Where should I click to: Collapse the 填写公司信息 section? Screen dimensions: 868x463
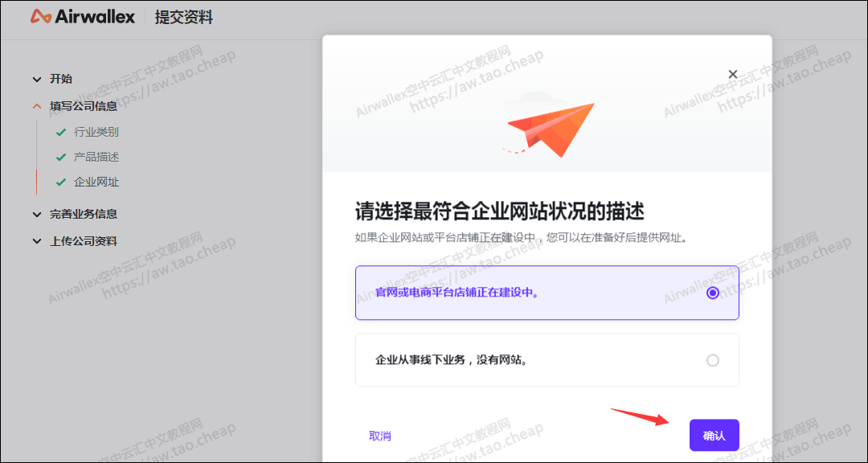[x=75, y=106]
